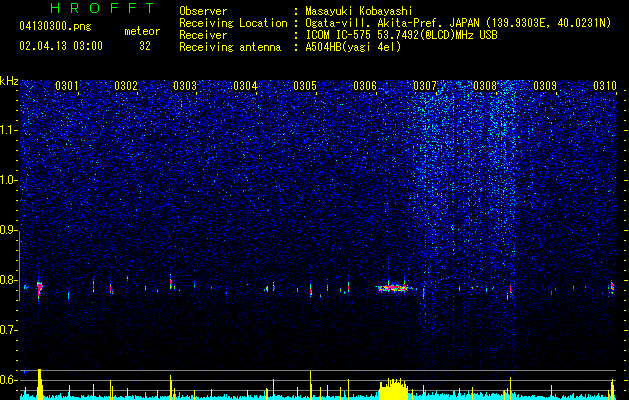Viewport: 629px width, 400px height.
Task: Click the word meteor above the count
Action: [x=142, y=31]
